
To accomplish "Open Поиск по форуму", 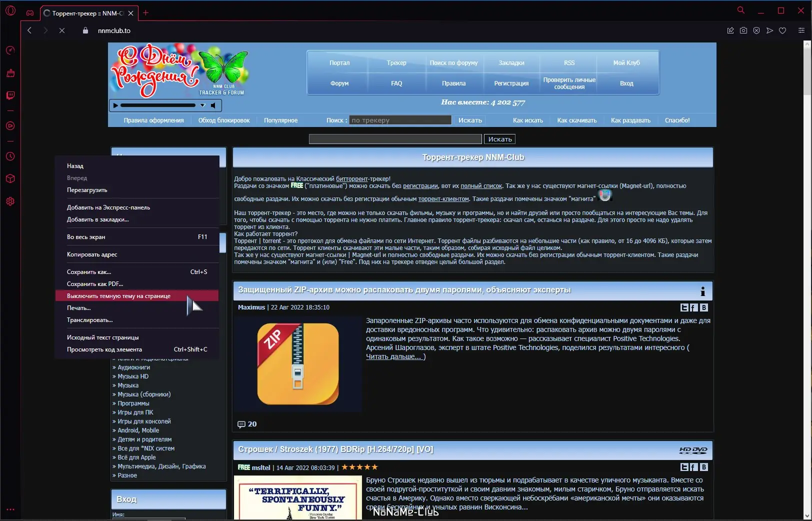I will [x=453, y=63].
